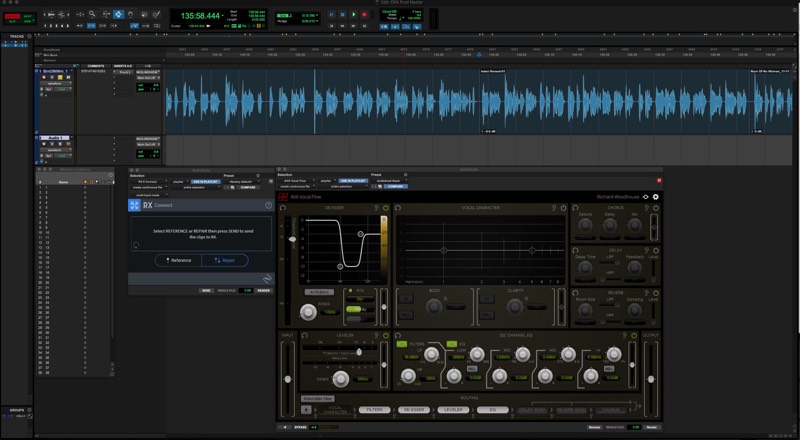Click AUTO SOLO button in De-Esser
The height and width of the screenshot is (440, 800).
click(319, 292)
